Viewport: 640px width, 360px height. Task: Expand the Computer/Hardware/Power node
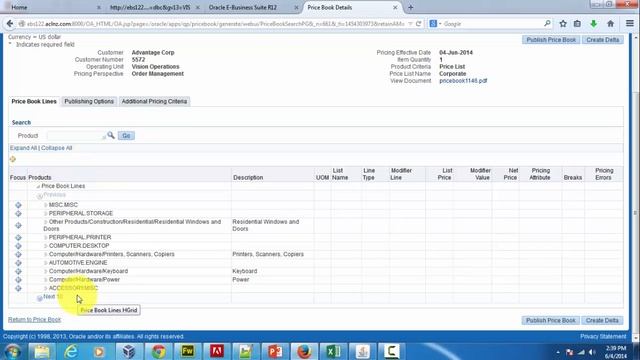(46, 280)
